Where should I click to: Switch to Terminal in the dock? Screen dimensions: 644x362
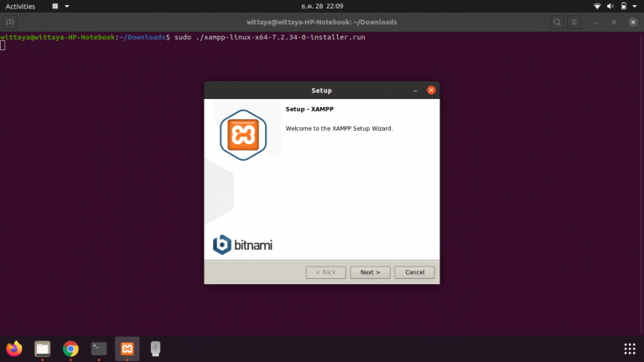pyautogui.click(x=99, y=349)
